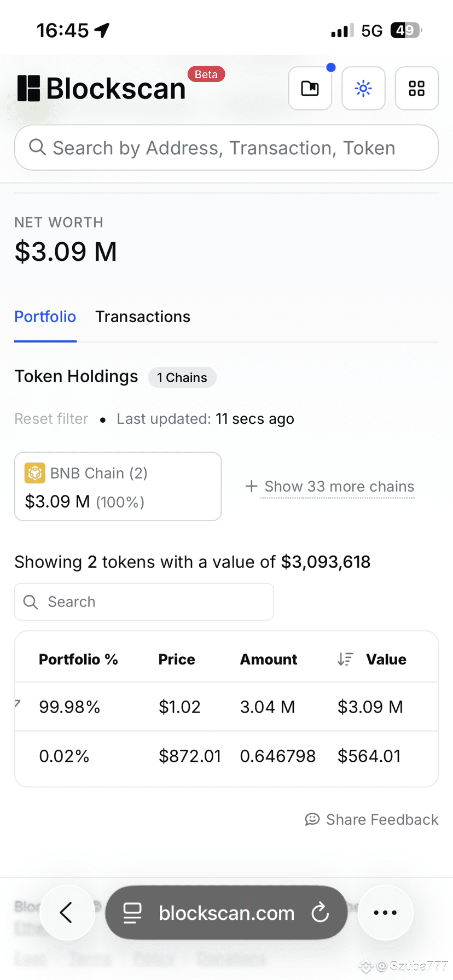Open browser three-dots menu
The image size is (453, 980).
[385, 912]
